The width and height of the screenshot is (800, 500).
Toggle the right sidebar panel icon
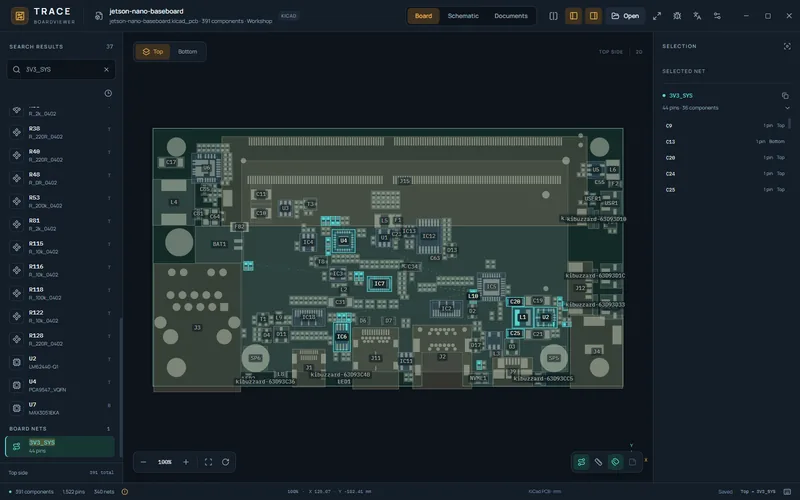click(x=593, y=16)
